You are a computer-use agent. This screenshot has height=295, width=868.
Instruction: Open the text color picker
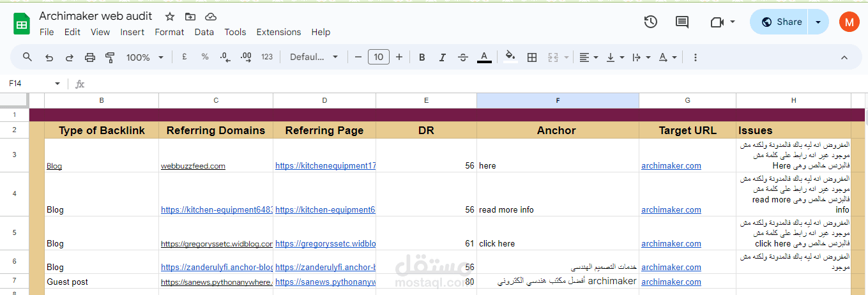click(484, 57)
